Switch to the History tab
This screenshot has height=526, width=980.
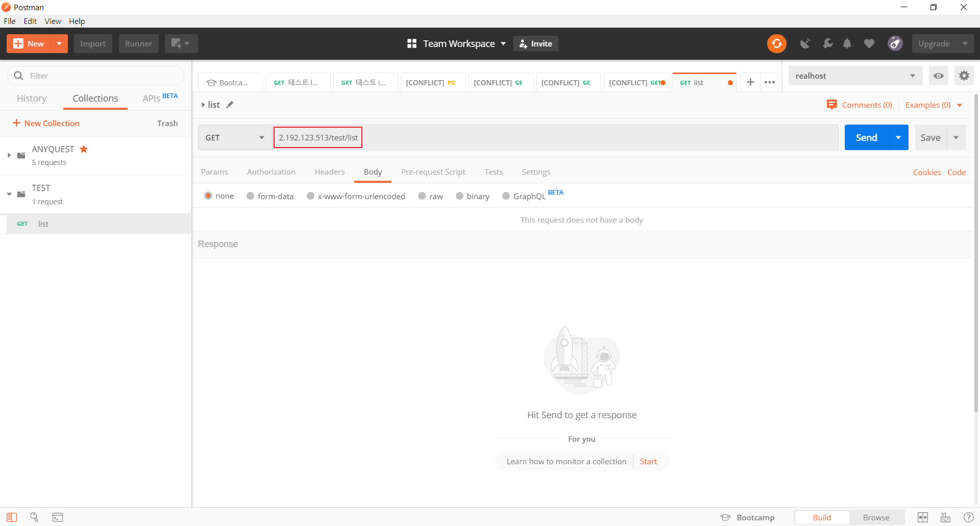32,98
